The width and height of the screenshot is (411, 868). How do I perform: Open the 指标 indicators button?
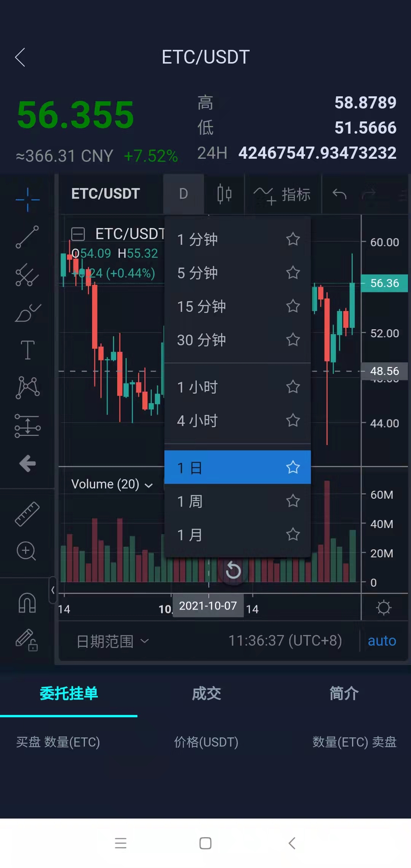coord(282,195)
